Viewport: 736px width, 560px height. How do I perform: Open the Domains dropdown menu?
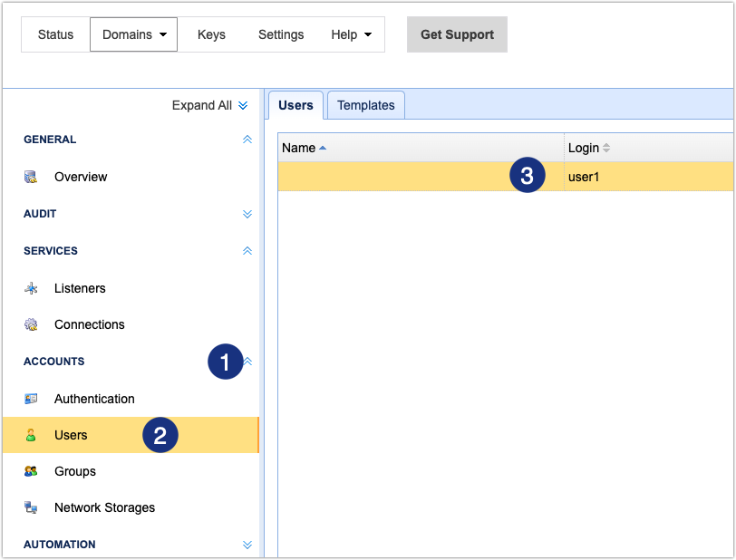pyautogui.click(x=133, y=34)
